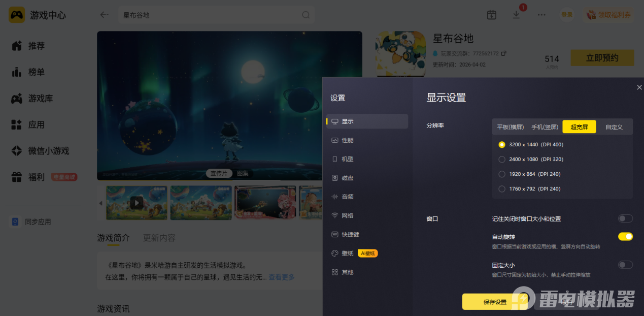Click the 查看更多 link
The height and width of the screenshot is (316, 644).
tap(282, 277)
